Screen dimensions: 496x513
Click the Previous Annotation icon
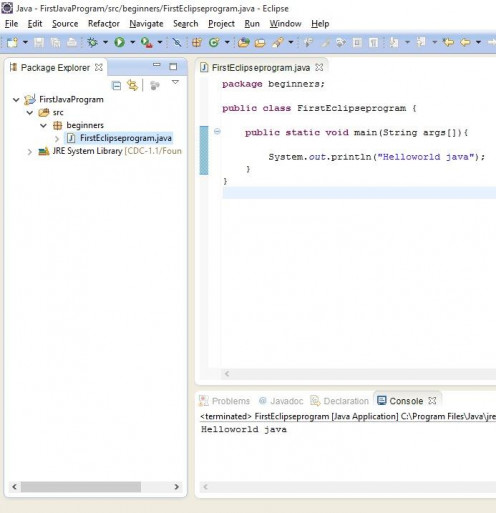[x=421, y=42]
